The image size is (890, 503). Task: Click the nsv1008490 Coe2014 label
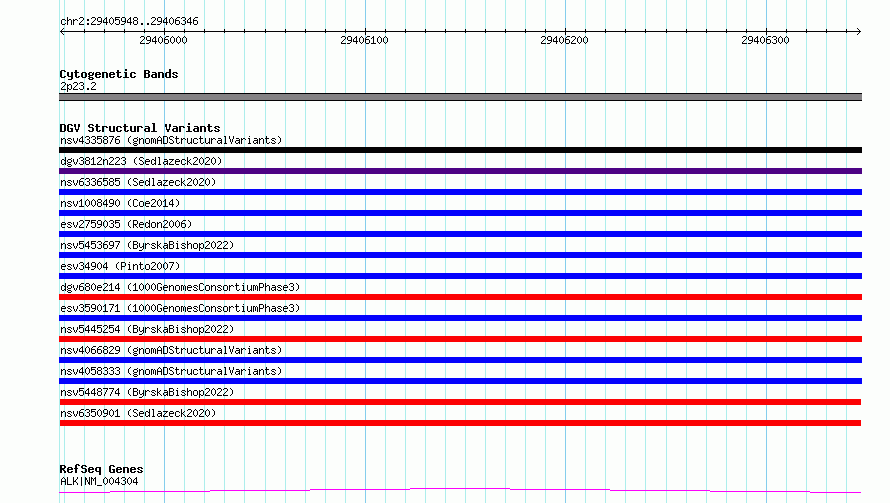[120, 203]
